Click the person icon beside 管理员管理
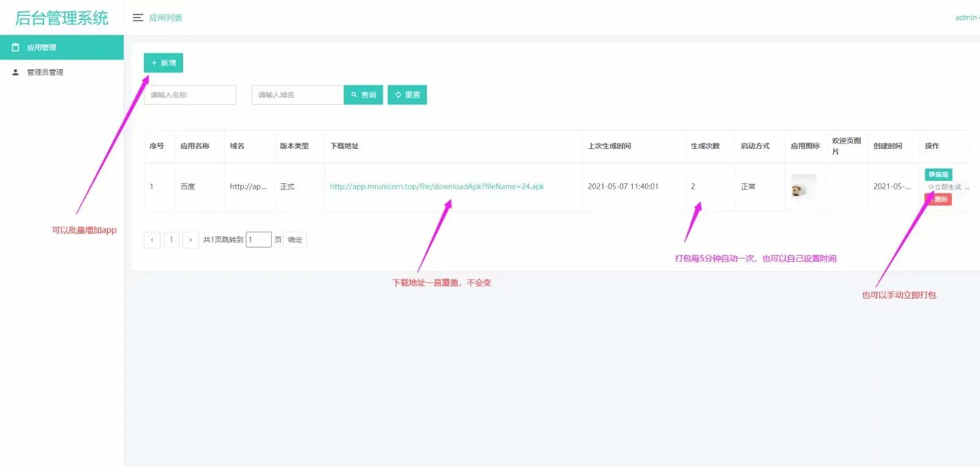The height and width of the screenshot is (467, 980). (15, 72)
